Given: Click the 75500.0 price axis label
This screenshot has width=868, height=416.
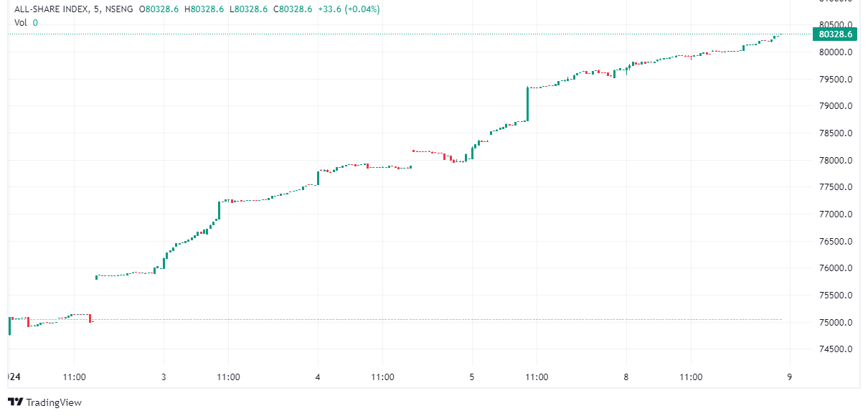Looking at the screenshot, I should (x=836, y=296).
